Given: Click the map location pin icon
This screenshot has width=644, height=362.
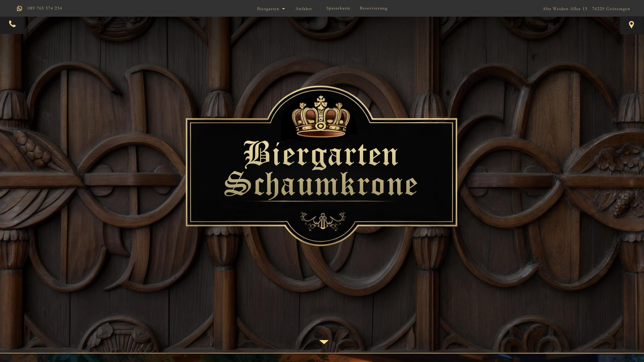Looking at the screenshot, I should (x=631, y=25).
